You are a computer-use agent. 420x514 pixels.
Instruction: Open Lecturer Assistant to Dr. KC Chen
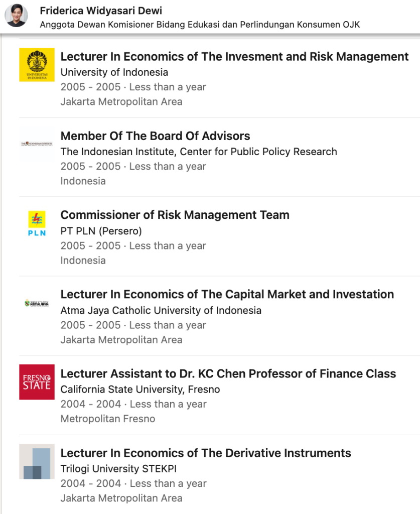click(228, 373)
